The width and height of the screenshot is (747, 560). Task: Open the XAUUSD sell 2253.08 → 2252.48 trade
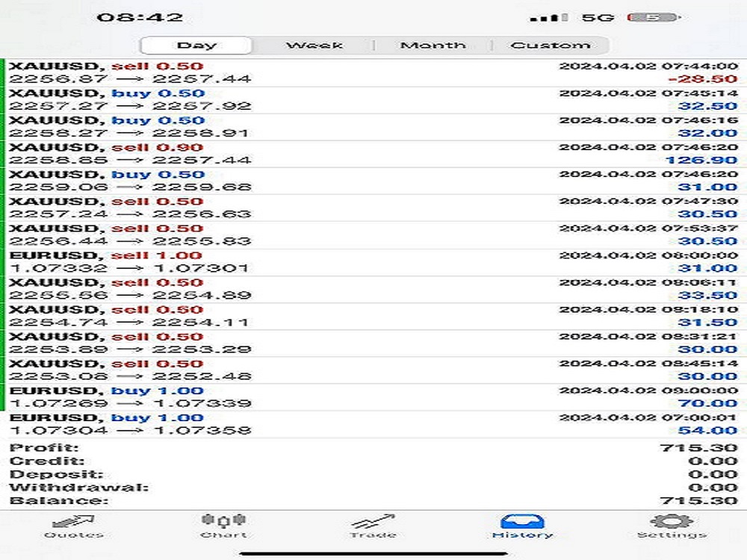click(373, 370)
